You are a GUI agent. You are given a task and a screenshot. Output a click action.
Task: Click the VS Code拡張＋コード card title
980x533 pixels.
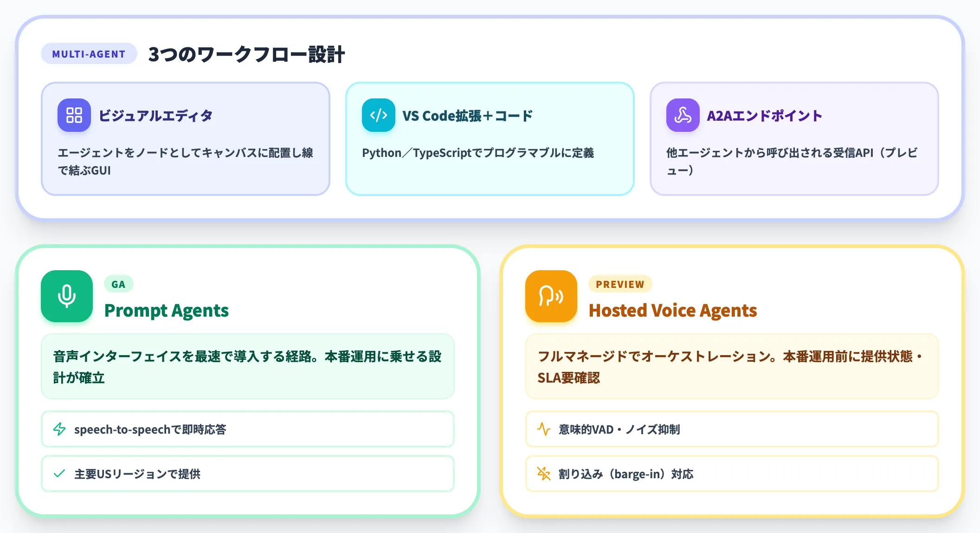(x=467, y=116)
